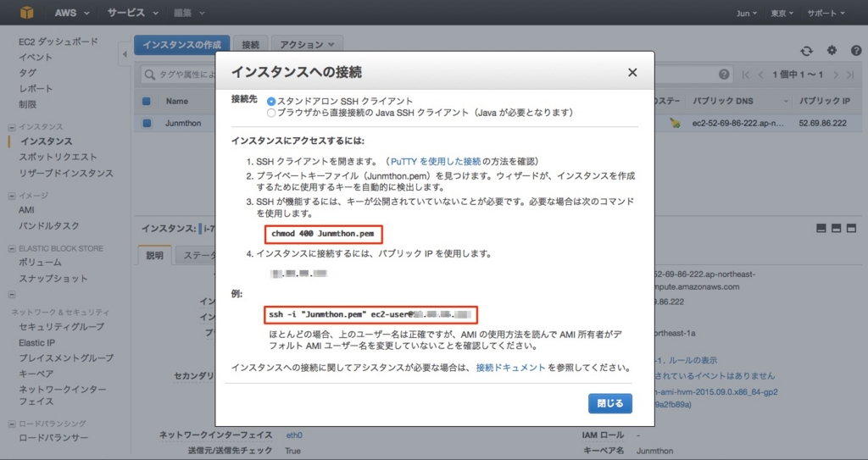Refresh the instance list
Image resolution: width=868 pixels, height=460 pixels.
pyautogui.click(x=807, y=51)
